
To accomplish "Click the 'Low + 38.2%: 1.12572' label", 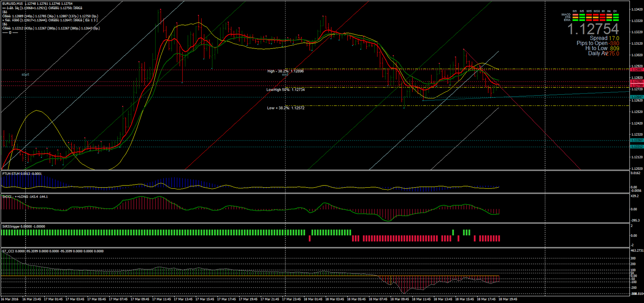I will [285, 108].
